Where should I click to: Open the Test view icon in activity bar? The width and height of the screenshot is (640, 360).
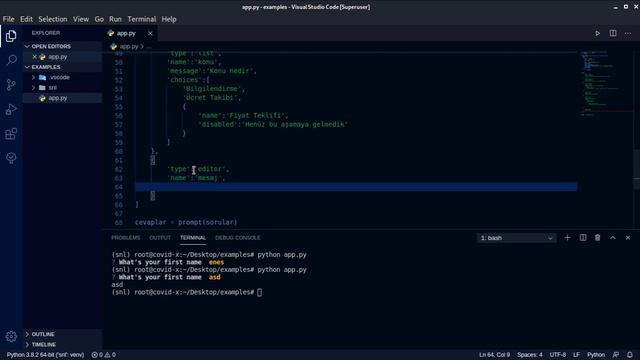pos(11,158)
